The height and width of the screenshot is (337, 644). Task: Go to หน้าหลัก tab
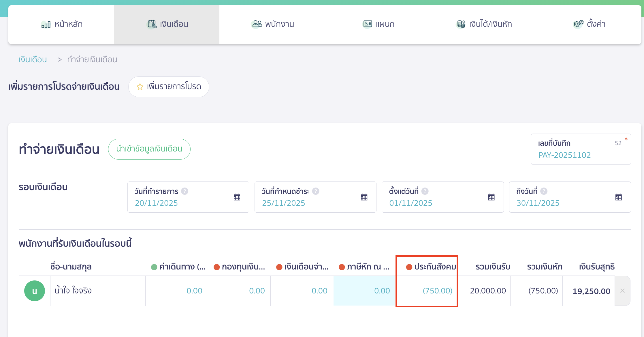(61, 24)
